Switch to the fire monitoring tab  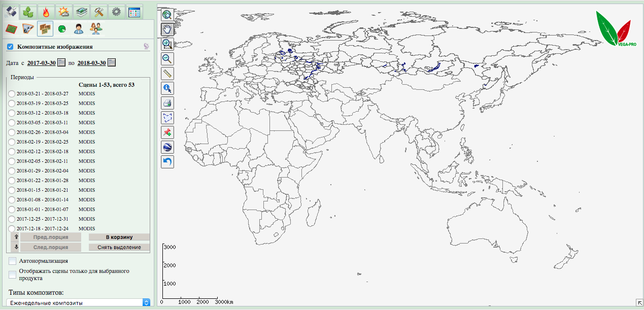[46, 11]
